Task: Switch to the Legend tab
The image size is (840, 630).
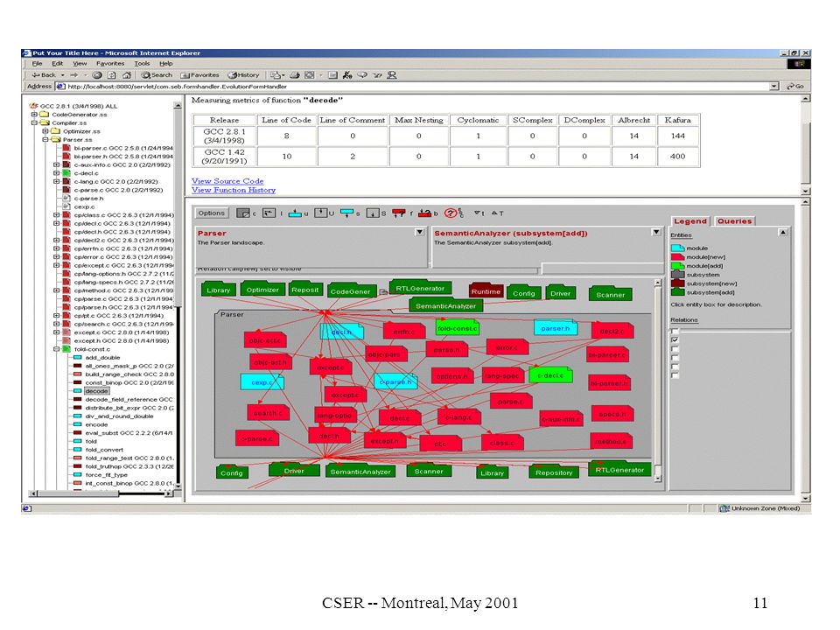Action: click(x=690, y=220)
